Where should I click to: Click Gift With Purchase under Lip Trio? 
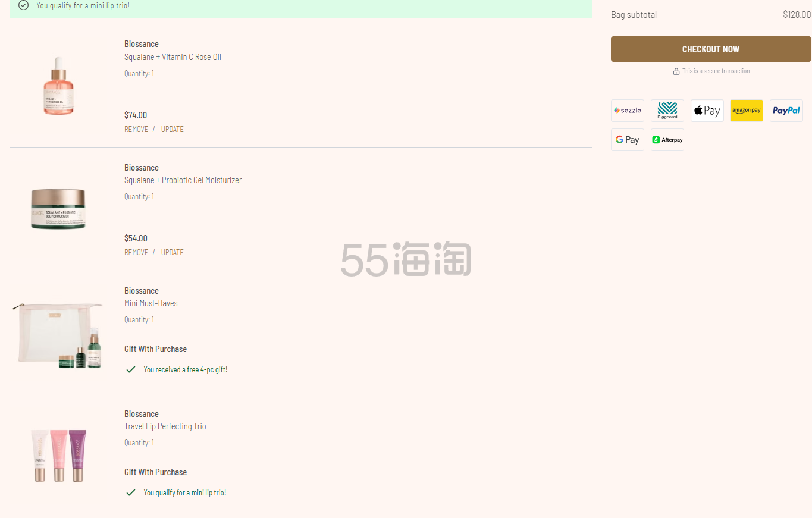click(156, 472)
